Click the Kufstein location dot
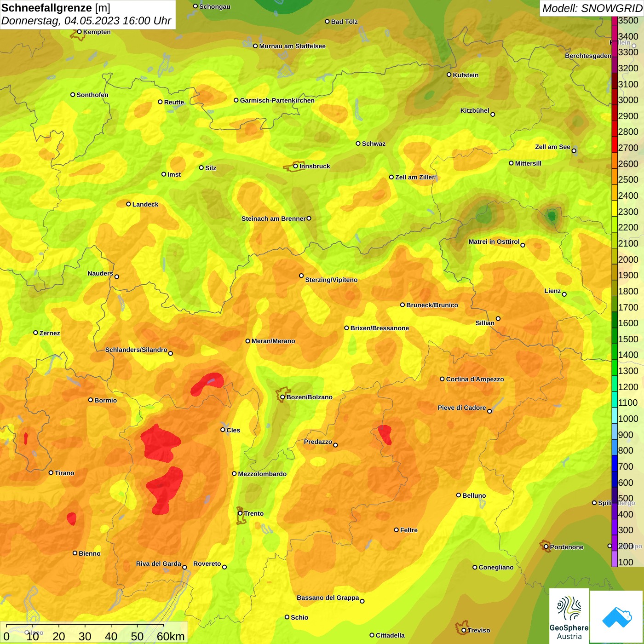 [449, 75]
